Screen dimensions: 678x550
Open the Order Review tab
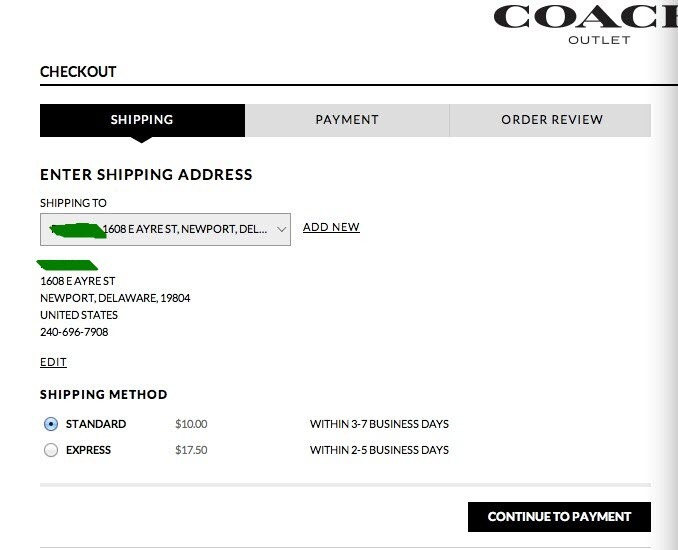(550, 120)
